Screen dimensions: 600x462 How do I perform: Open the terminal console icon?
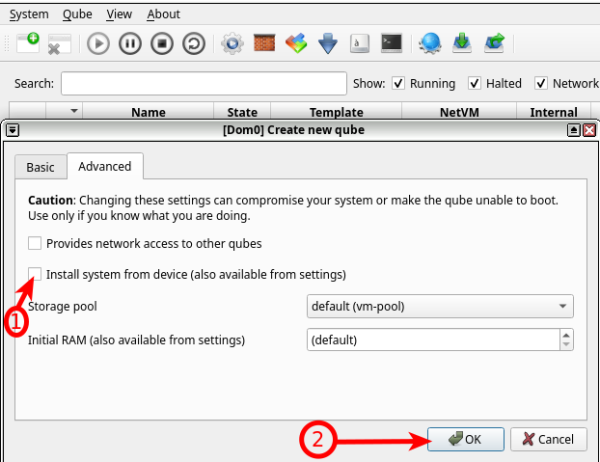[392, 43]
